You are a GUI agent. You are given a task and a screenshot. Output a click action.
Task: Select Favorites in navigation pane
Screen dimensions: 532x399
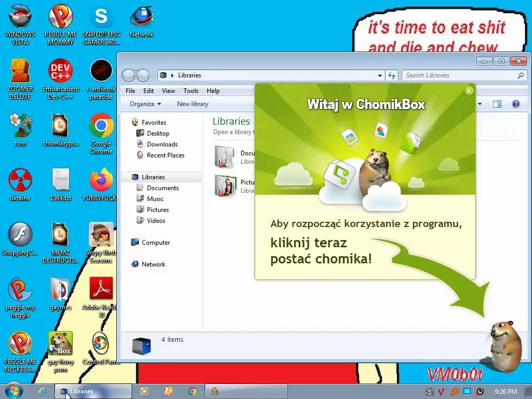click(x=149, y=123)
